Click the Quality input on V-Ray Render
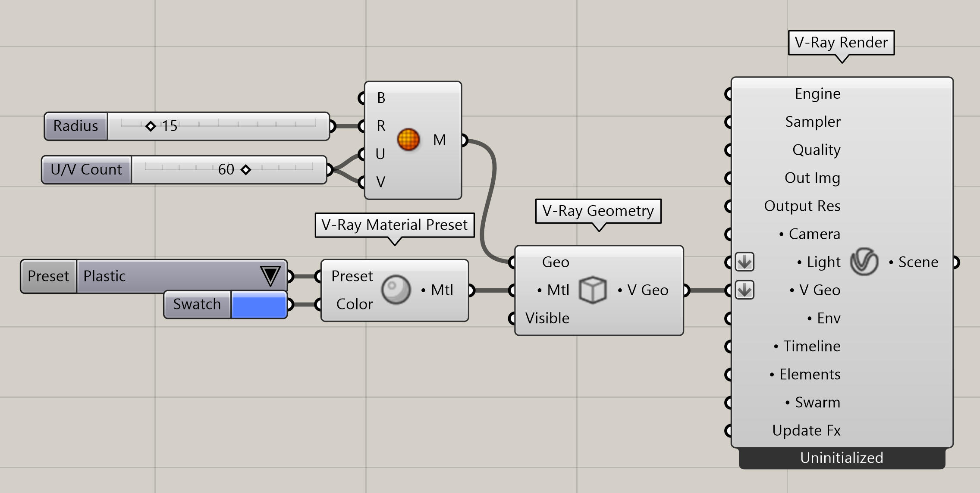 coord(816,150)
